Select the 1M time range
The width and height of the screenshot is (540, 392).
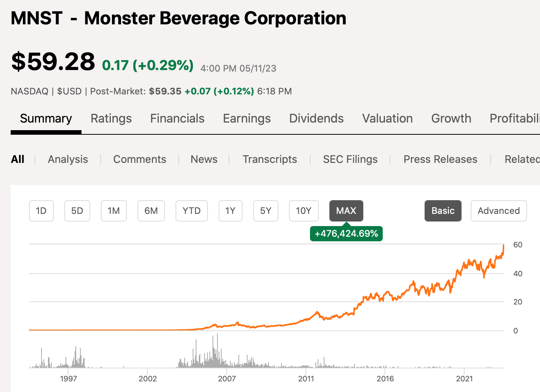[113, 211]
